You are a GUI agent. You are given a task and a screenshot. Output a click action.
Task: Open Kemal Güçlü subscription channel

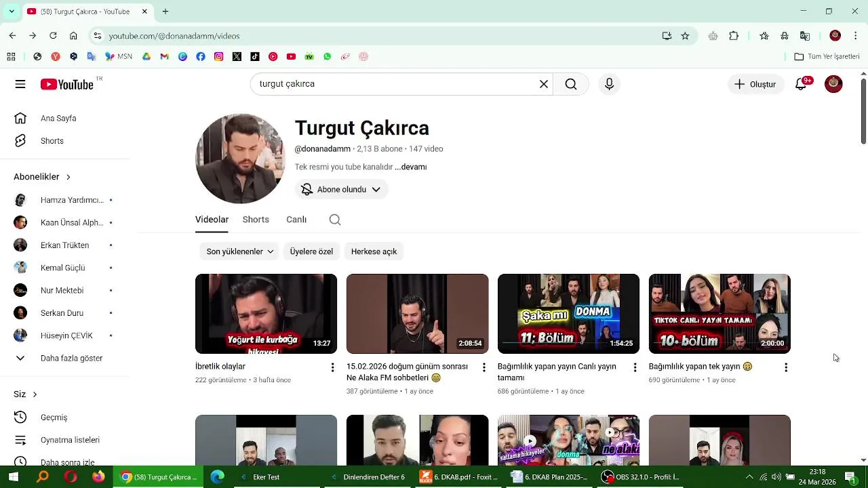tap(65, 268)
